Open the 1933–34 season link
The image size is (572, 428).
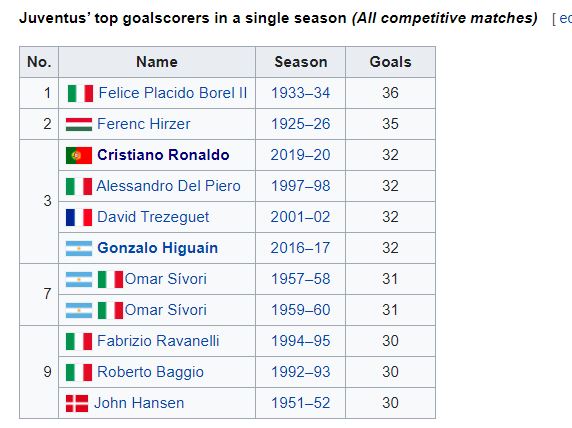tap(301, 93)
